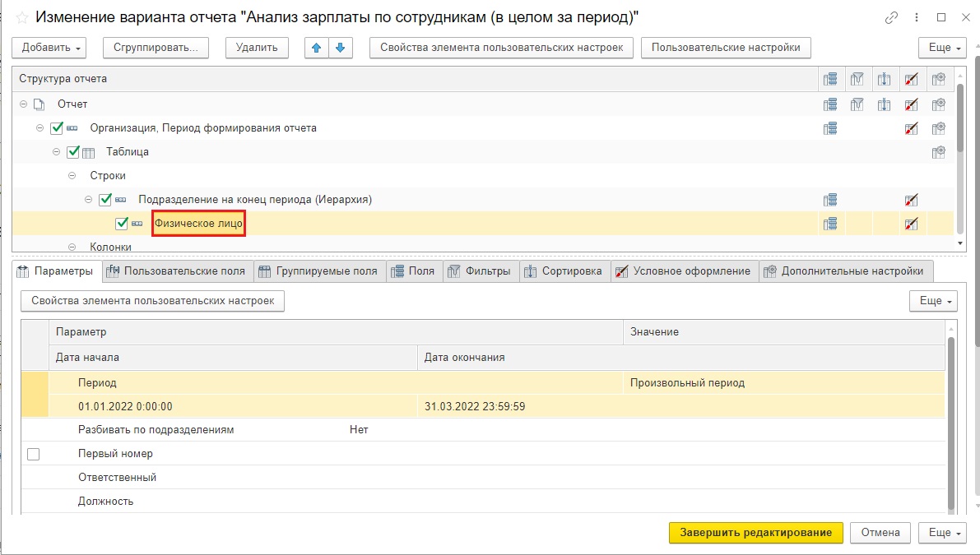980x555 pixels.
Task: Open the sorting icon in the Отчет row
Action: point(884,104)
